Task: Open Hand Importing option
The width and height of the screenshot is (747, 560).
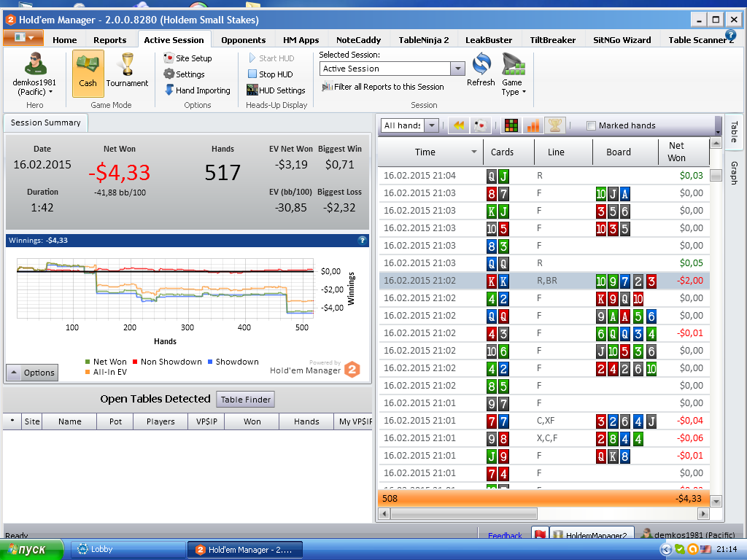Action: click(197, 90)
